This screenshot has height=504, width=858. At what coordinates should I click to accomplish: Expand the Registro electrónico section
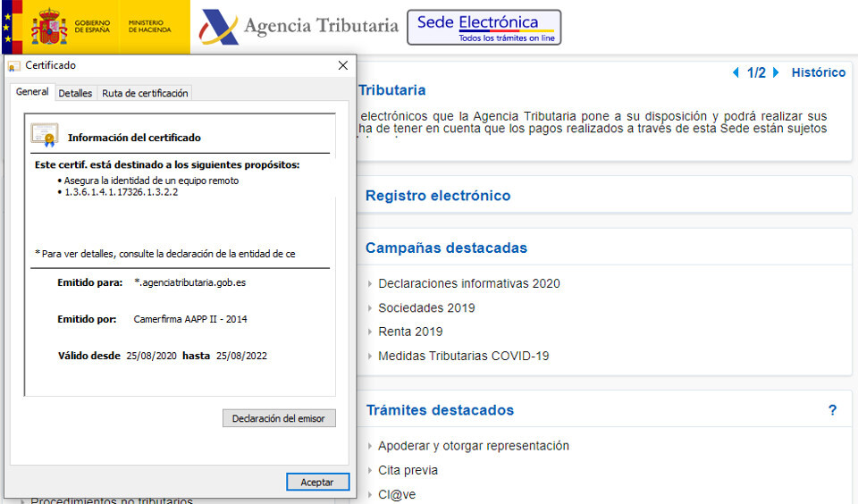438,196
